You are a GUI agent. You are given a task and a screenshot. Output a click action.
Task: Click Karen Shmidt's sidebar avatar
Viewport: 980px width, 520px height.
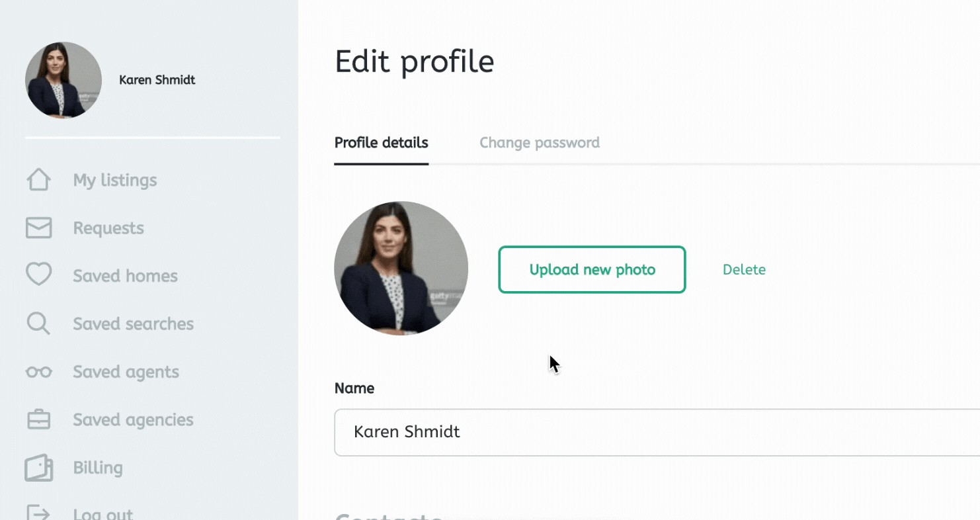click(63, 79)
